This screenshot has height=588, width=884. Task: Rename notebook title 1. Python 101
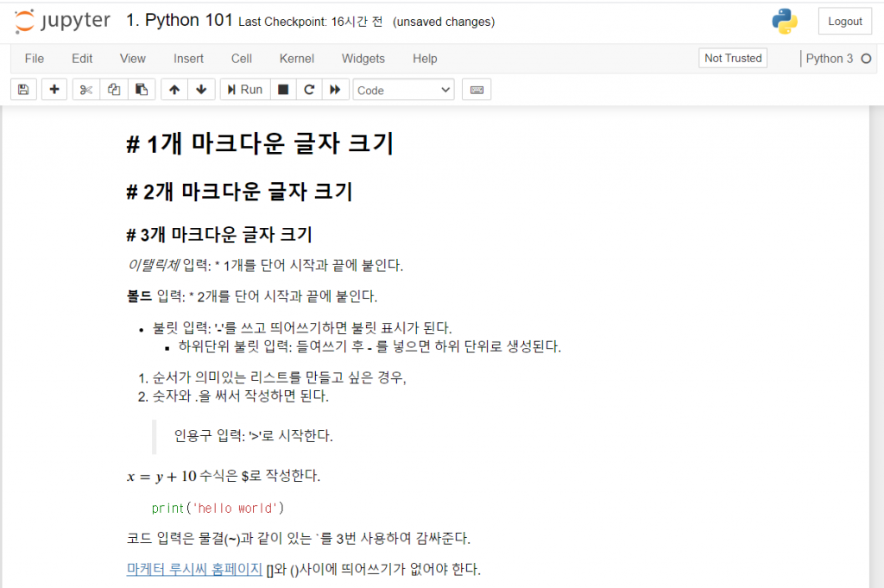pyautogui.click(x=180, y=21)
